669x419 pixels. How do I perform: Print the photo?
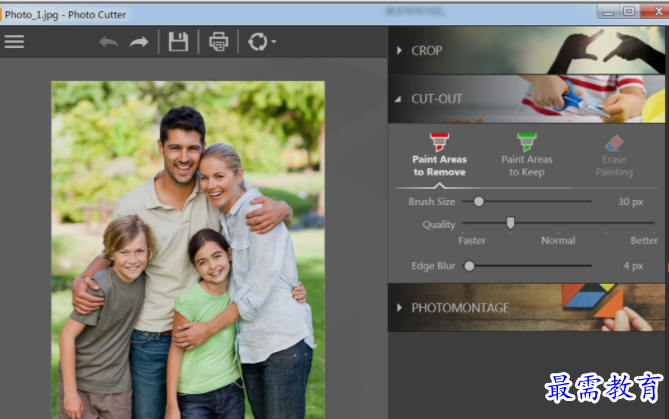[x=218, y=42]
